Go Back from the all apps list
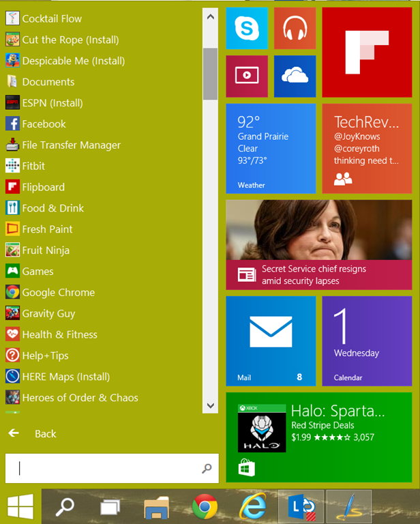 pos(32,433)
